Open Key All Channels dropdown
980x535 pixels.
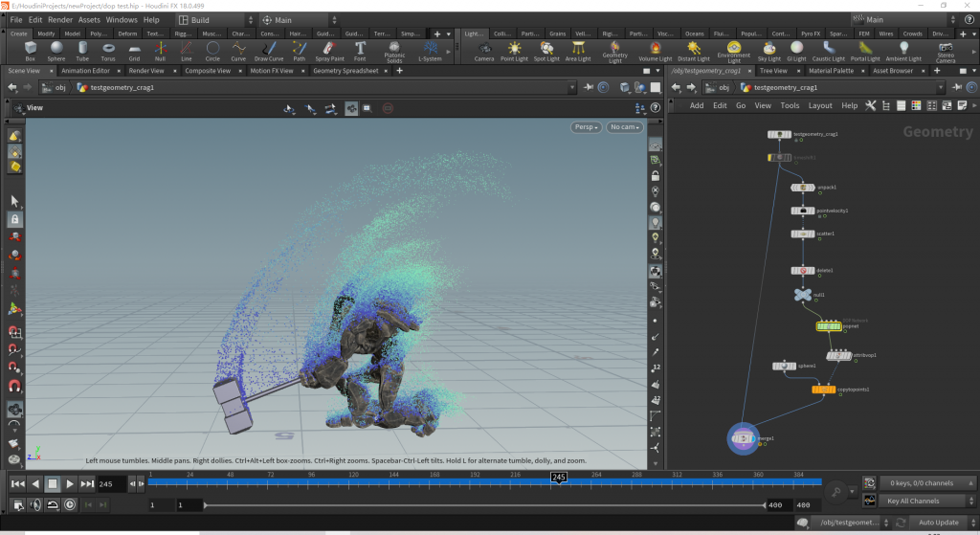(927, 501)
